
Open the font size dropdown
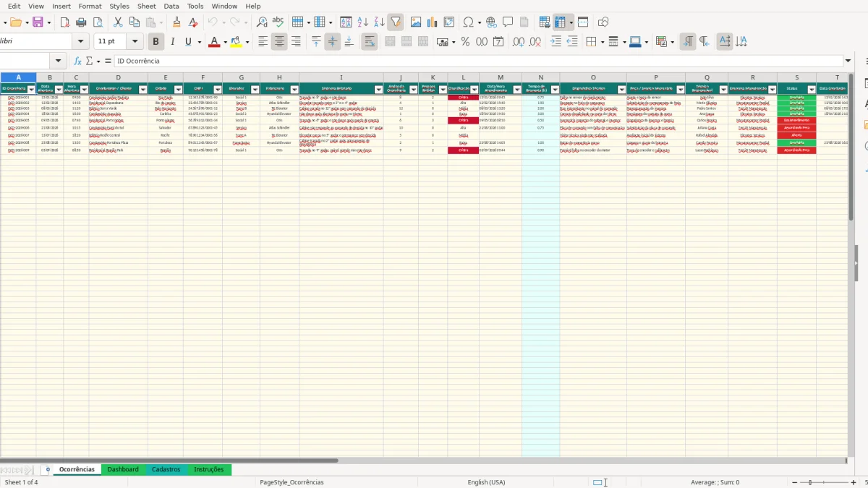point(135,42)
